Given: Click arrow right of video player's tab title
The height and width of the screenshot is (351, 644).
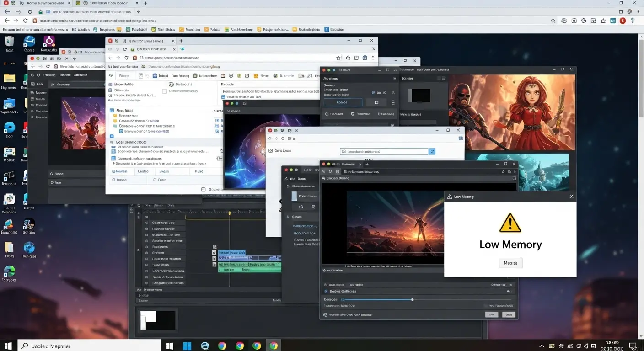Looking at the screenshot, I should click(x=360, y=164).
